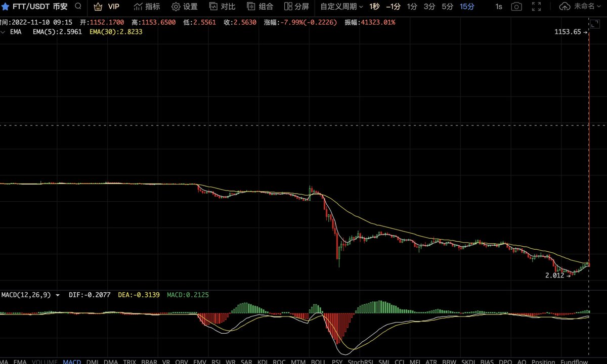Select the 15分 interval

[x=467, y=7]
